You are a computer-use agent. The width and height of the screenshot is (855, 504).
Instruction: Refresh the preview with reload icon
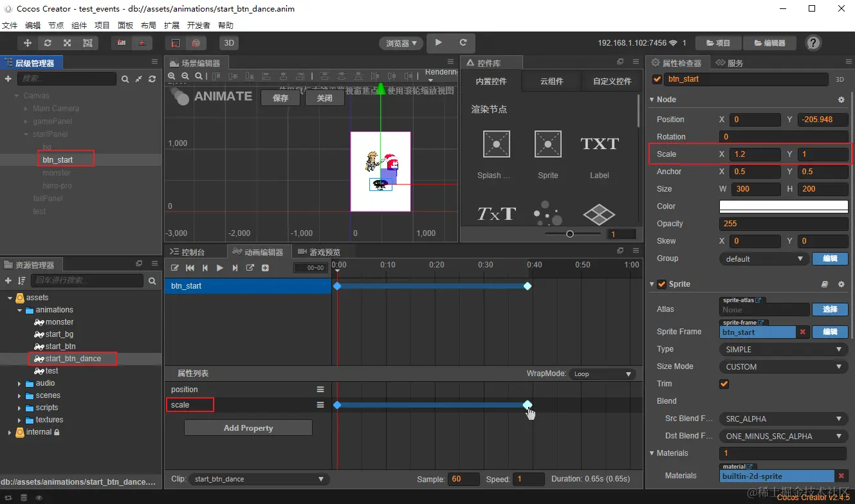(463, 42)
